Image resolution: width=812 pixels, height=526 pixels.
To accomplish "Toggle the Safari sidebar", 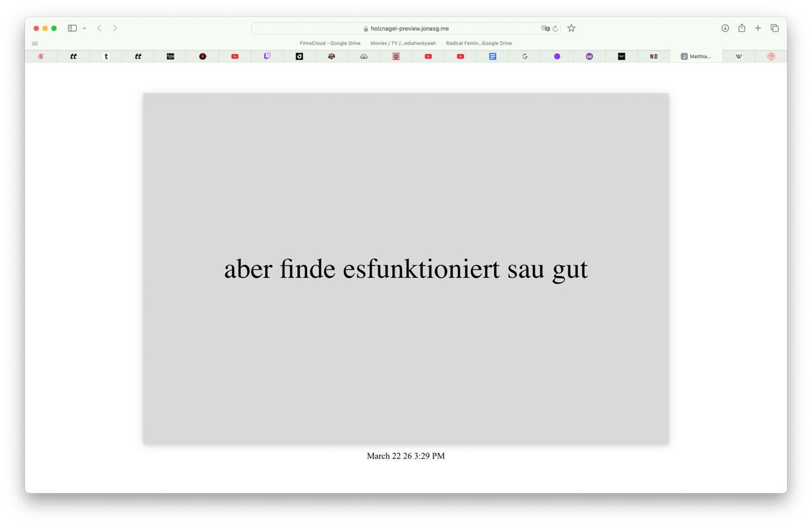I will (72, 28).
